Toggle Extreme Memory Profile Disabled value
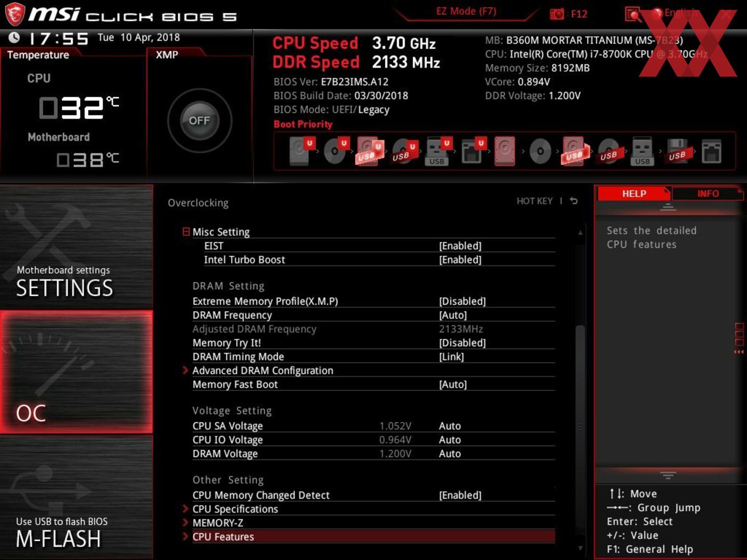Viewport: 747px width, 560px height. coord(462,301)
